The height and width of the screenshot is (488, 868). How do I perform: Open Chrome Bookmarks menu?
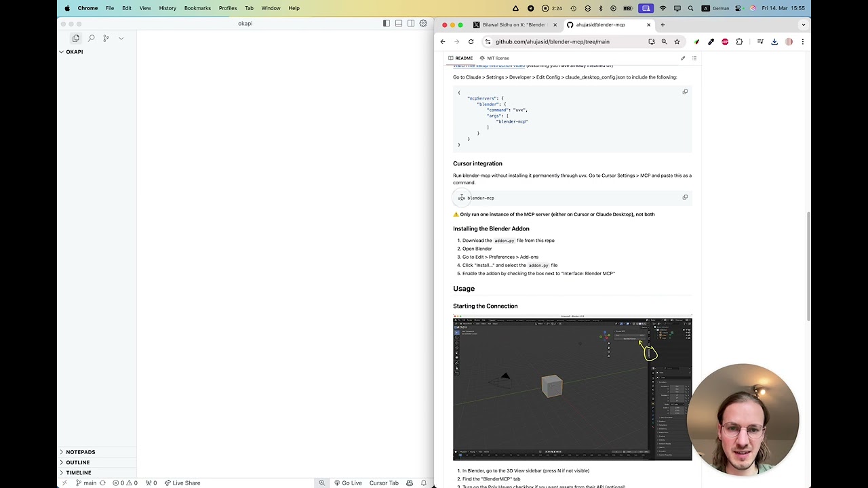coord(197,8)
